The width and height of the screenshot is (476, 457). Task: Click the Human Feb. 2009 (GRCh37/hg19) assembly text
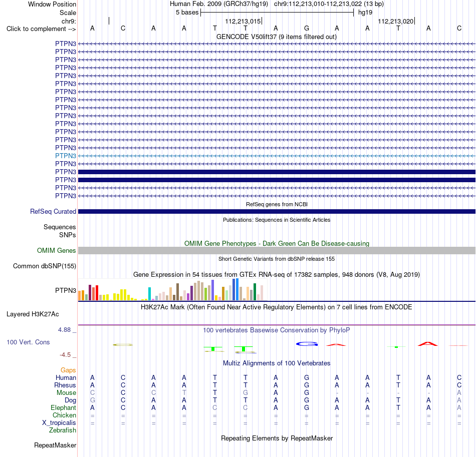tap(219, 4)
